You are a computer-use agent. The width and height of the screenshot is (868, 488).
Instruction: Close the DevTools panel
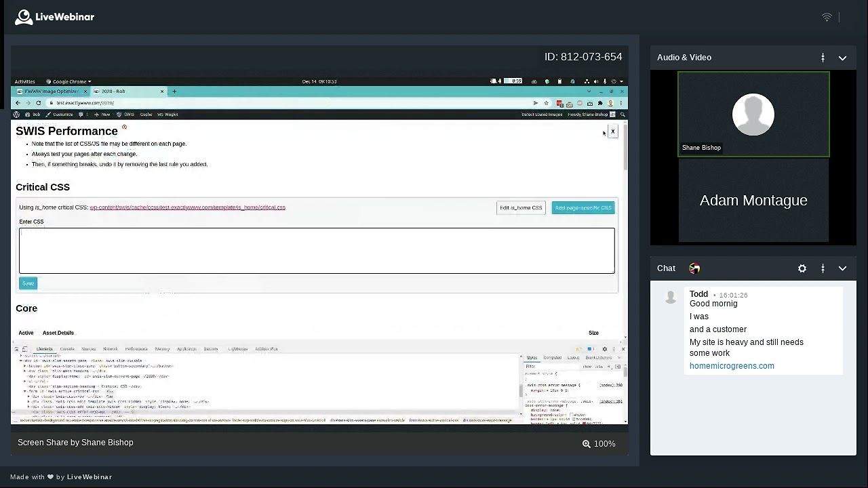point(623,349)
